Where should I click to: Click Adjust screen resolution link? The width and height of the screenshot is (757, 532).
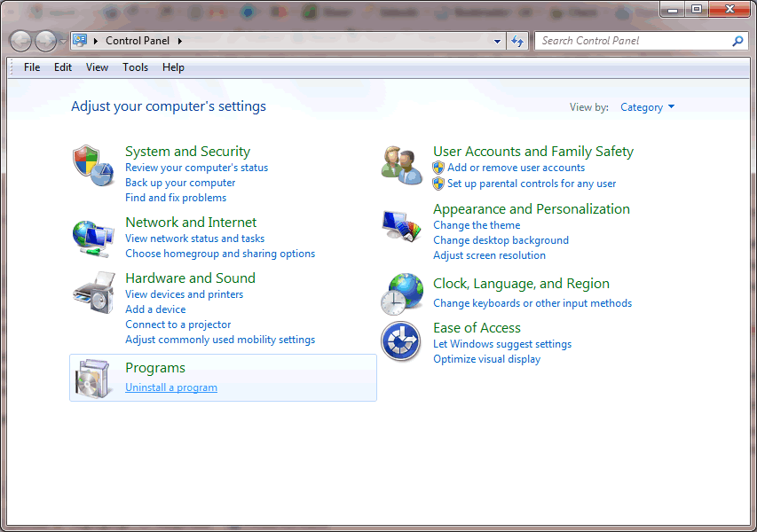pyautogui.click(x=489, y=255)
